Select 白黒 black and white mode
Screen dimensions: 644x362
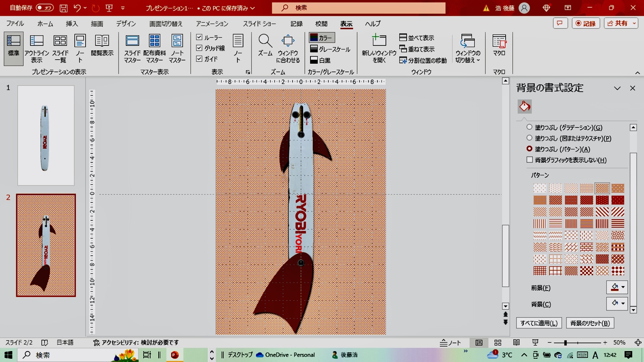(321, 60)
